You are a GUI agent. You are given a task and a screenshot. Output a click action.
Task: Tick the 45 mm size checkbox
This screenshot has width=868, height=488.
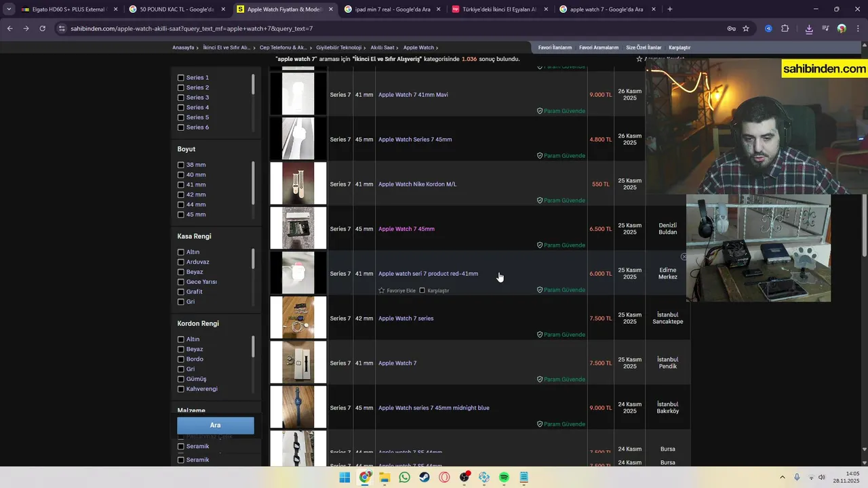tap(181, 215)
